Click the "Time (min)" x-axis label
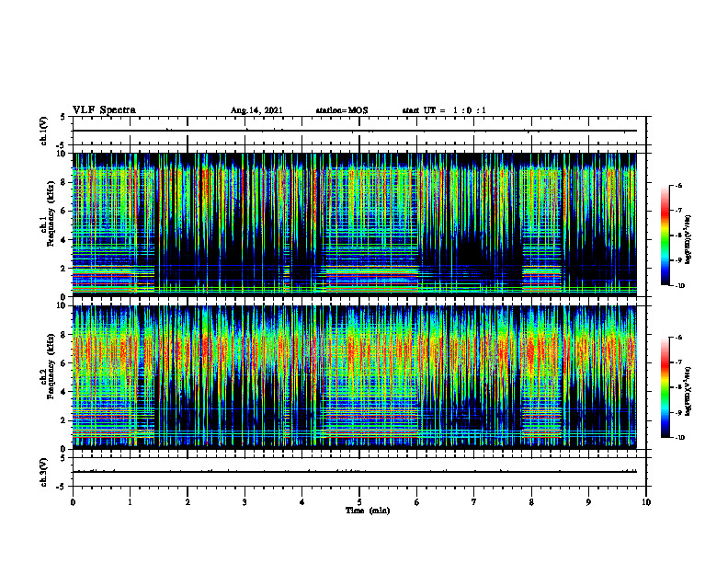 pyautogui.click(x=368, y=511)
